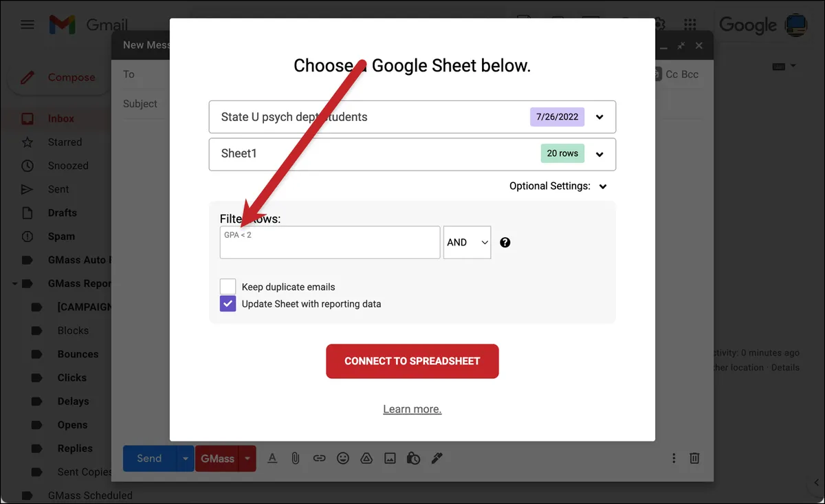Insert signature using the pen icon
This screenshot has width=825, height=504.
coord(437,458)
